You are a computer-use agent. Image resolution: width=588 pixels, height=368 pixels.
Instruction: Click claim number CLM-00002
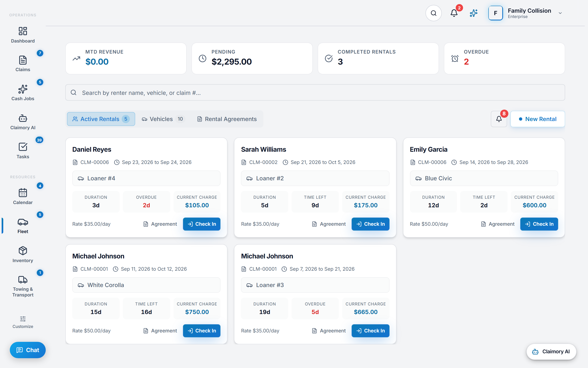click(263, 162)
